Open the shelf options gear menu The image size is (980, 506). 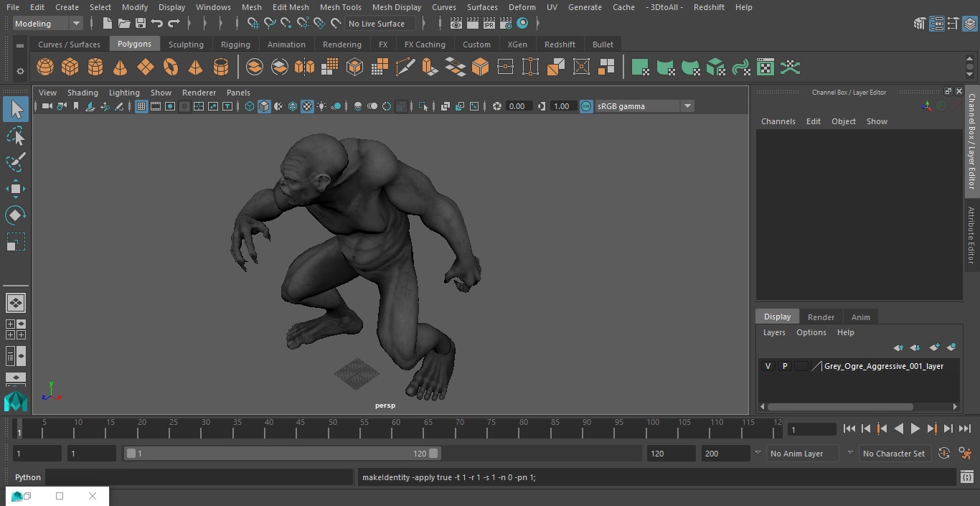pyautogui.click(x=20, y=71)
